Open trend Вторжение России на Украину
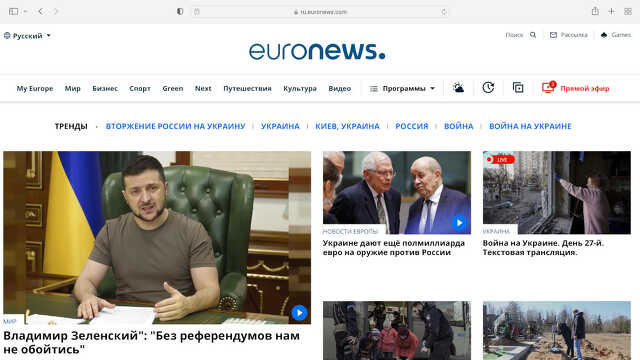This screenshot has height=360, width=640. pos(176,127)
